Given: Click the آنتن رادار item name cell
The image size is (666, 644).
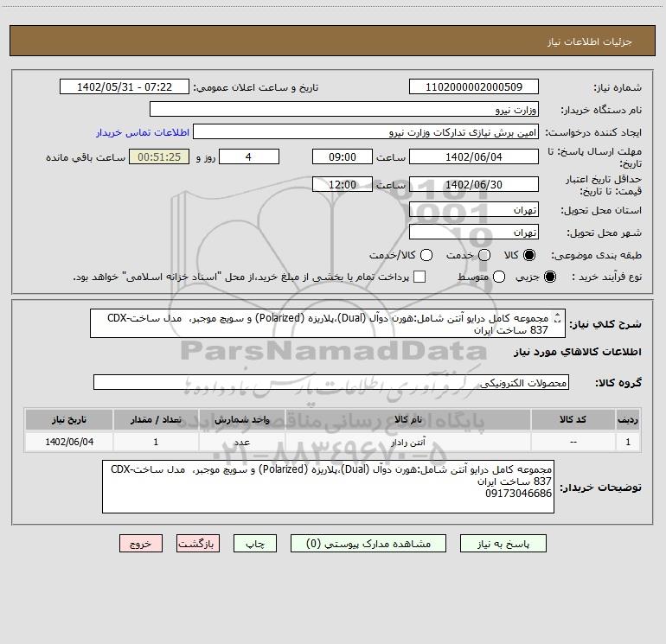Looking at the screenshot, I should (407, 442).
